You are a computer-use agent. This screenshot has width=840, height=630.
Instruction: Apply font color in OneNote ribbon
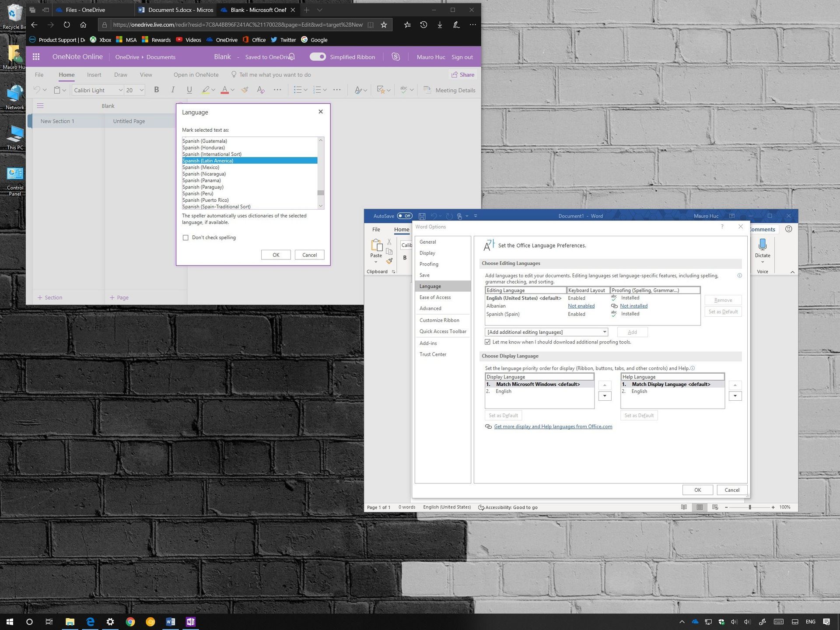[224, 90]
